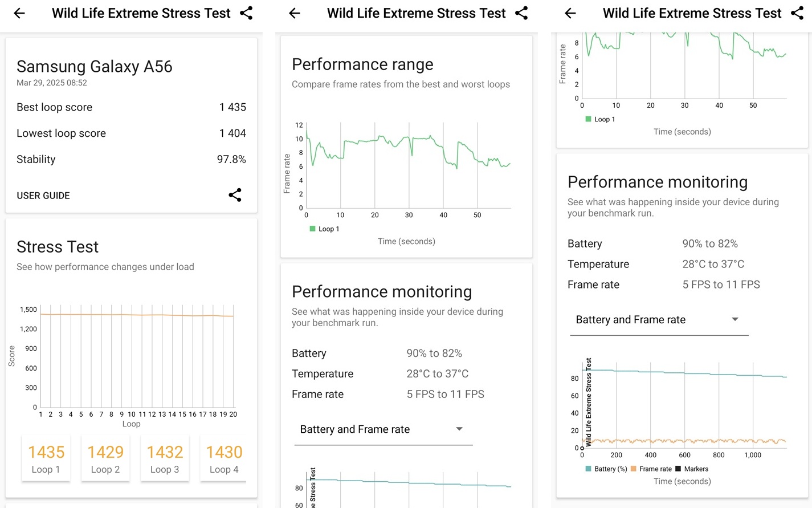Tap the back arrow in middle panel
812x508 pixels.
click(x=295, y=13)
